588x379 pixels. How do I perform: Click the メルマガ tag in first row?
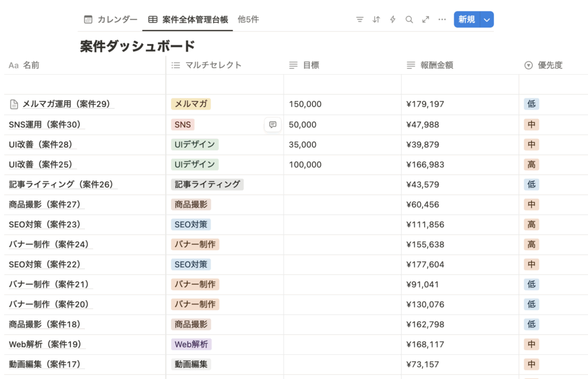(x=191, y=105)
